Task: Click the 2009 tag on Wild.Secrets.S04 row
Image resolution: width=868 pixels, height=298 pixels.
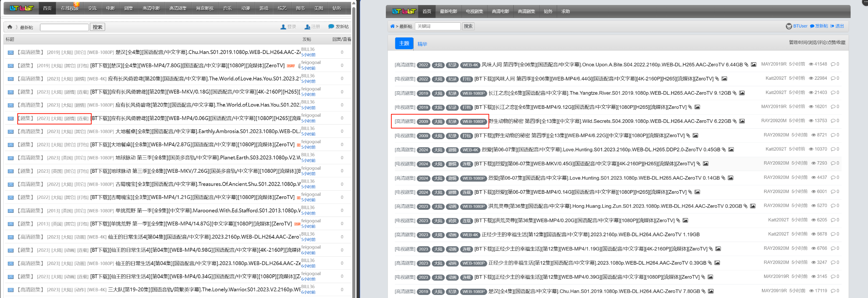Action: coord(423,122)
